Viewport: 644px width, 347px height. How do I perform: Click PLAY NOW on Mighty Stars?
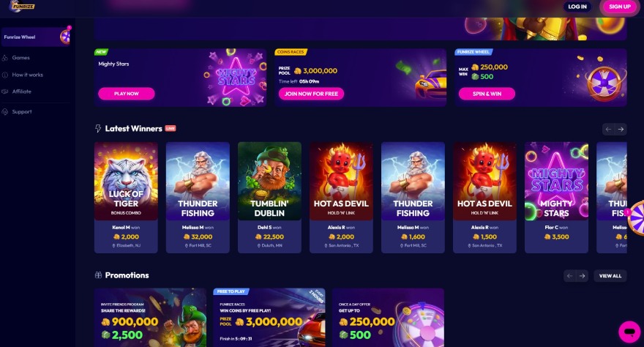pyautogui.click(x=127, y=94)
